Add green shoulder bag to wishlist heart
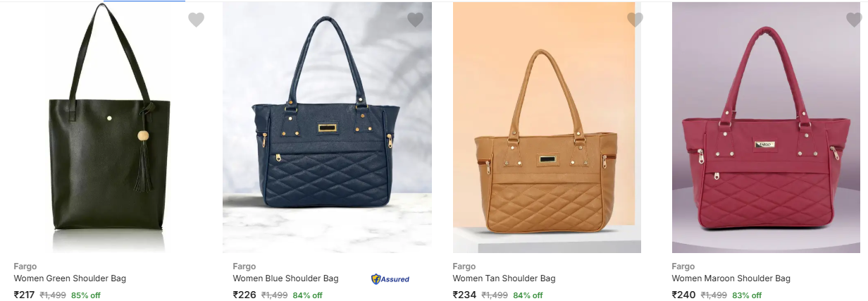This screenshot has width=868, height=301. pos(196,20)
